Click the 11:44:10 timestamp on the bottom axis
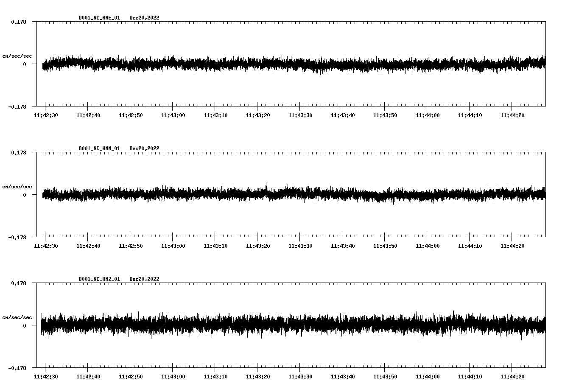This screenshot has height=392, width=576. [x=469, y=376]
